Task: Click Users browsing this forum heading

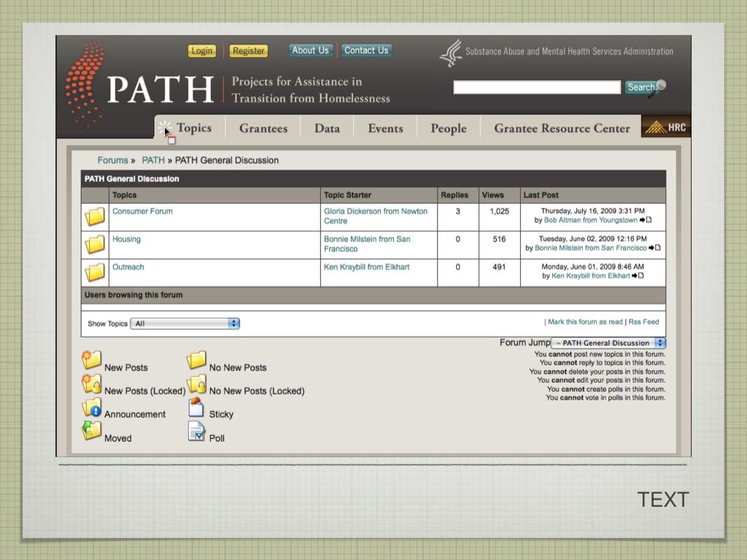Action: tap(133, 295)
